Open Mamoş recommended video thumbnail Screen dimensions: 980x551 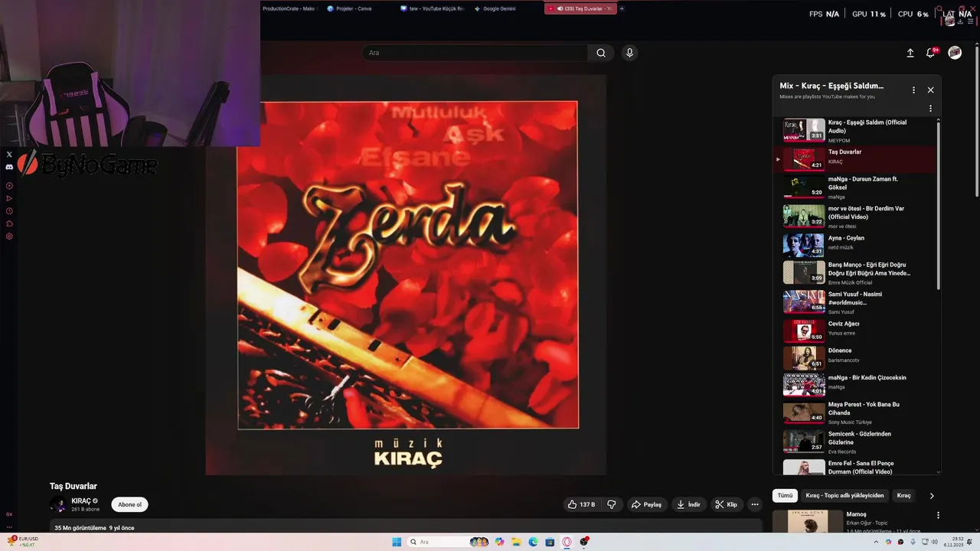(x=807, y=521)
